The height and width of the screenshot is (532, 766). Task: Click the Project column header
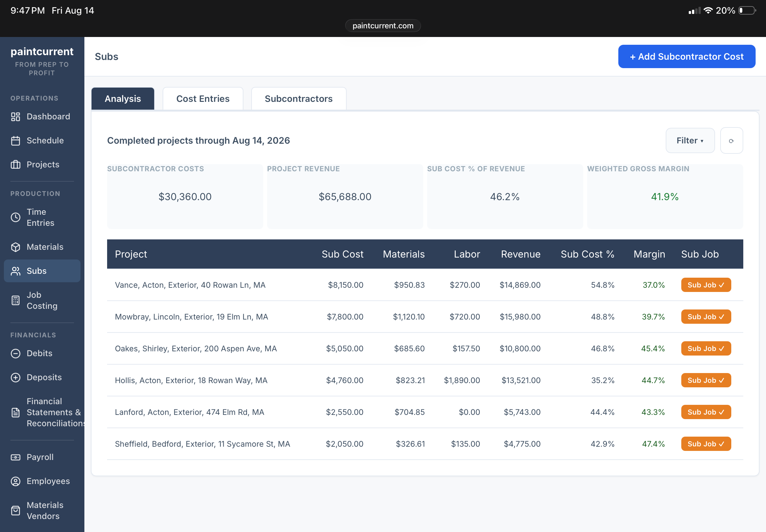[x=131, y=254]
